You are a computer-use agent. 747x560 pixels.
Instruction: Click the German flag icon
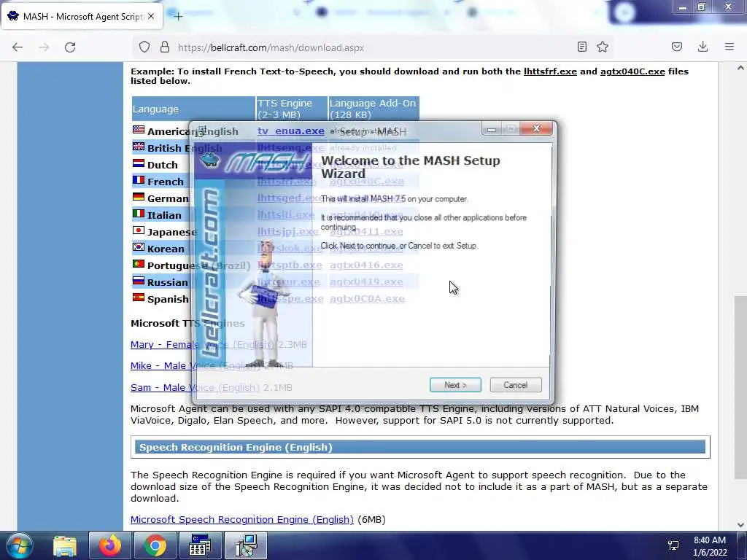point(139,197)
